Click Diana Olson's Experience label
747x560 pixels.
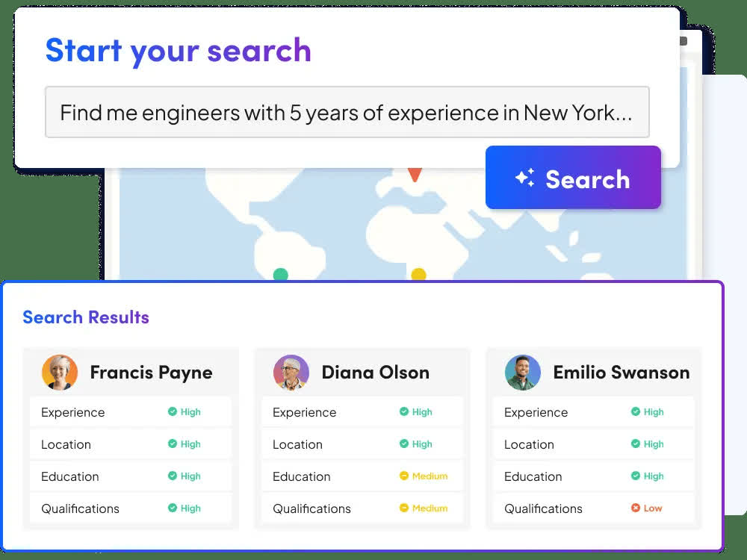(305, 412)
